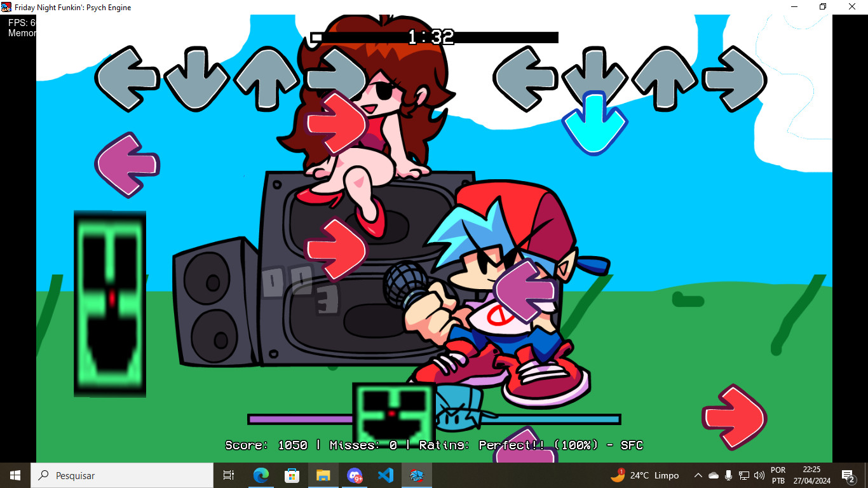Click the song time progress bar
This screenshot has height=488, width=868.
[434, 37]
